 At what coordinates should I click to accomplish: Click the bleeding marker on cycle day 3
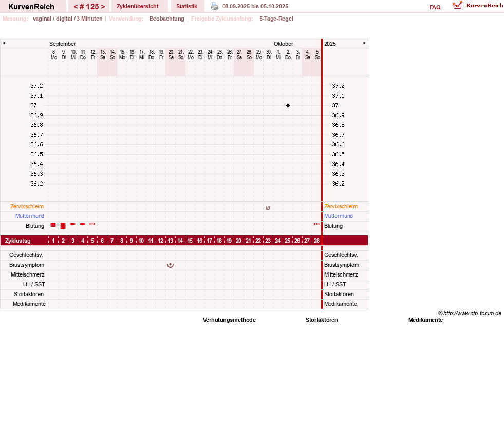(73, 224)
